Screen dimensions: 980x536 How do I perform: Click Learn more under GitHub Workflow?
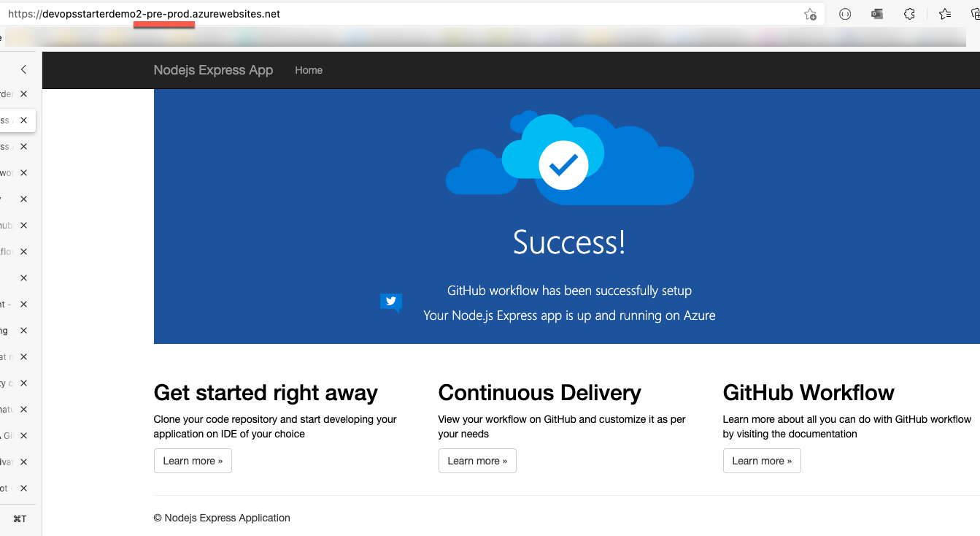click(762, 461)
